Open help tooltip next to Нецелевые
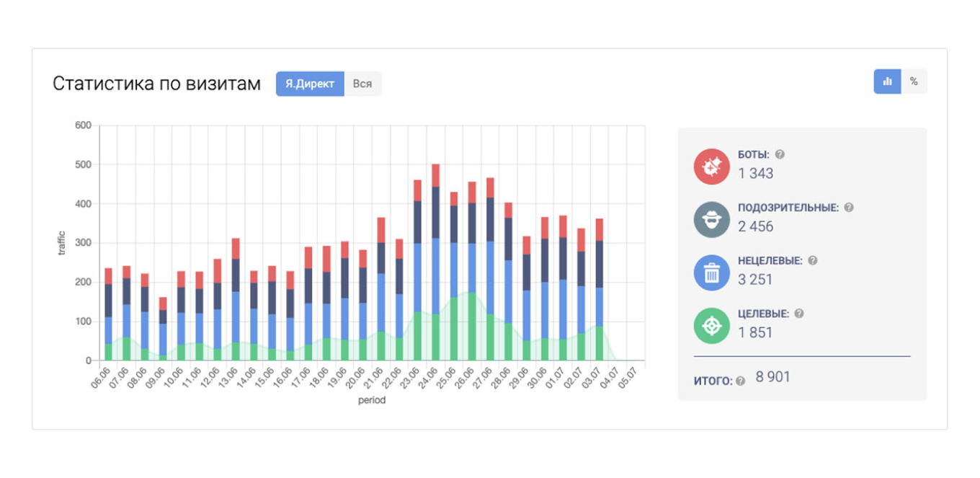This screenshot has width=980, height=478. pos(813,261)
